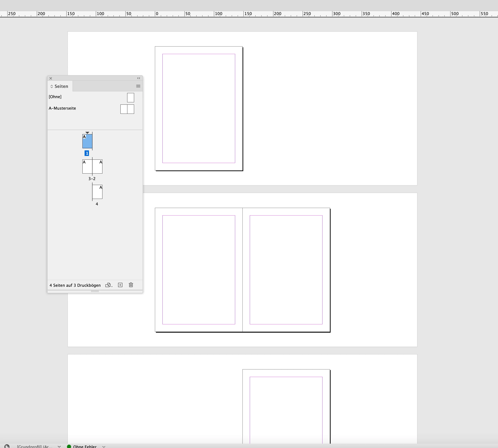Screen dimensions: 498x448
Task: Select page 1 thumbnail in Seiten panel
Action: point(87,141)
